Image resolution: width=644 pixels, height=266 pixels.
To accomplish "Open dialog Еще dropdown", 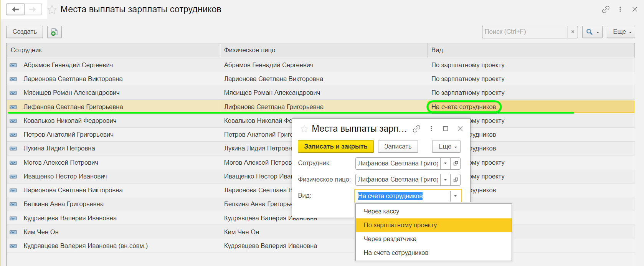I will click(x=446, y=147).
